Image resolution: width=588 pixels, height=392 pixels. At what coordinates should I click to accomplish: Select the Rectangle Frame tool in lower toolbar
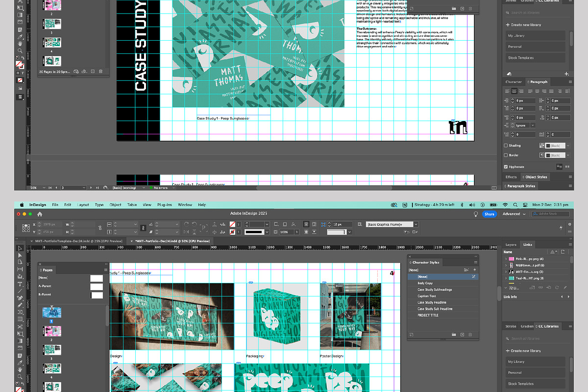pyautogui.click(x=20, y=312)
